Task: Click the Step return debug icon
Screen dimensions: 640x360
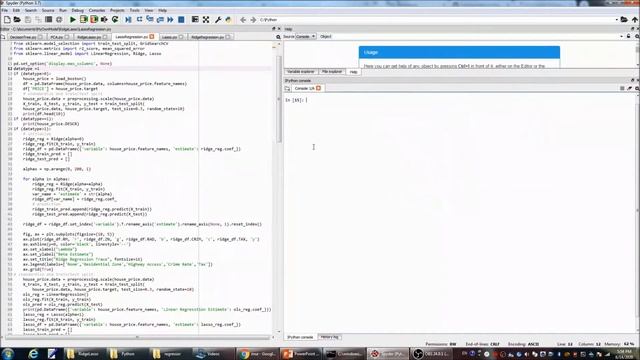Action: pyautogui.click(x=160, y=20)
